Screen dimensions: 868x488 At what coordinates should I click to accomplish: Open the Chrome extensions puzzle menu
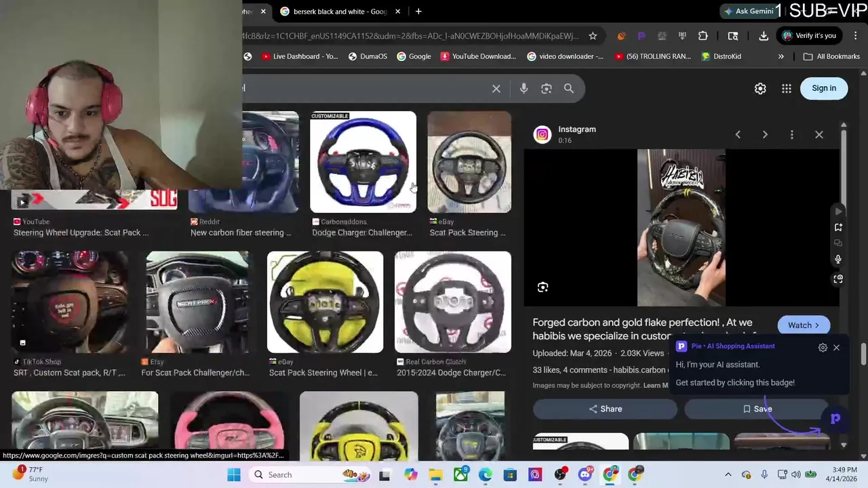[x=703, y=36]
